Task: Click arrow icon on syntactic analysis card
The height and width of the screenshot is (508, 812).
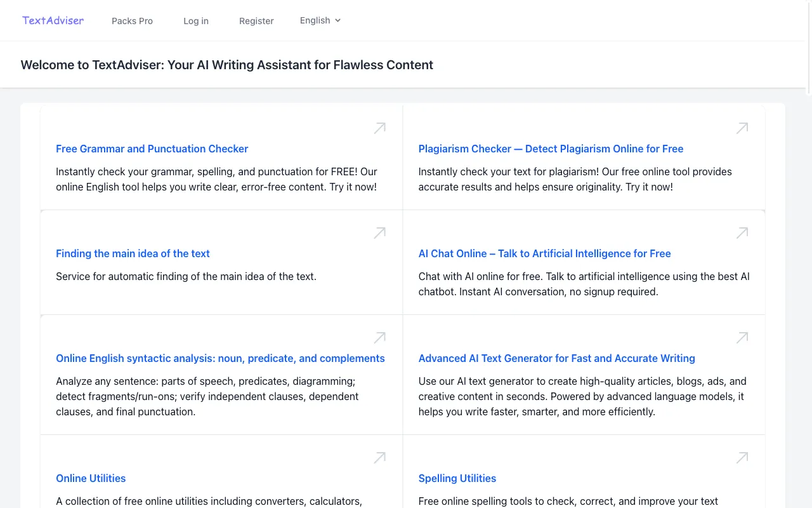Action: coord(379,338)
